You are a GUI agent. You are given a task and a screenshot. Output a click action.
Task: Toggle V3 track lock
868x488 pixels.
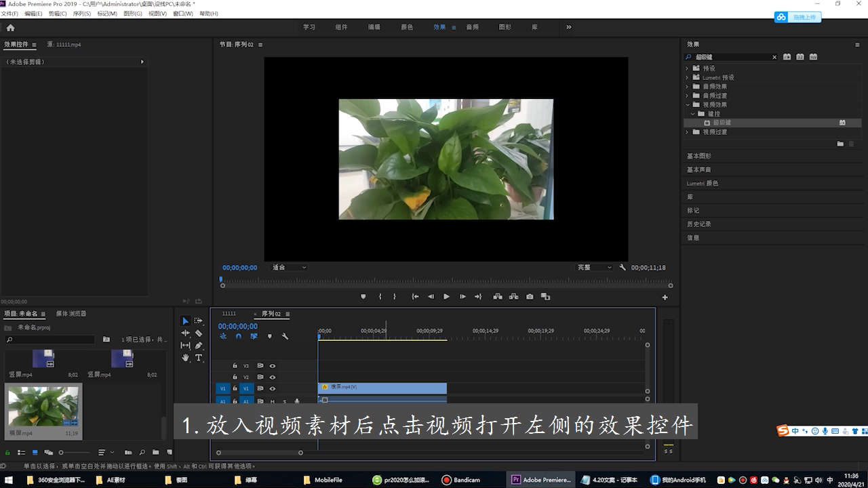235,365
